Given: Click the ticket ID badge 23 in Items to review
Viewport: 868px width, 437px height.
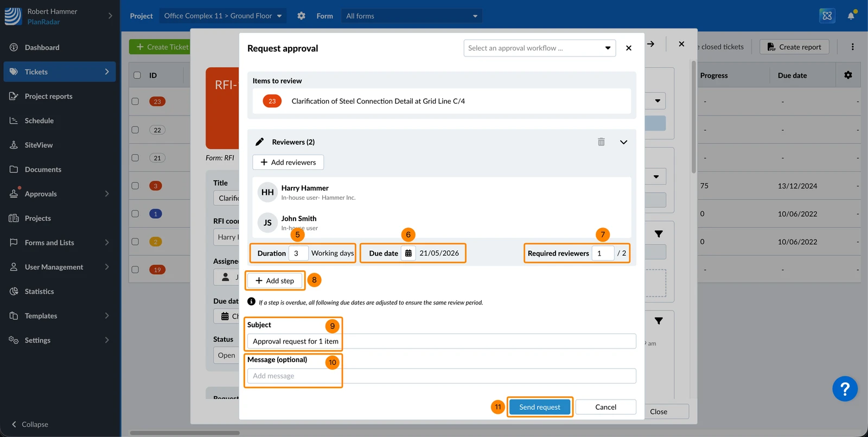Looking at the screenshot, I should tap(272, 101).
